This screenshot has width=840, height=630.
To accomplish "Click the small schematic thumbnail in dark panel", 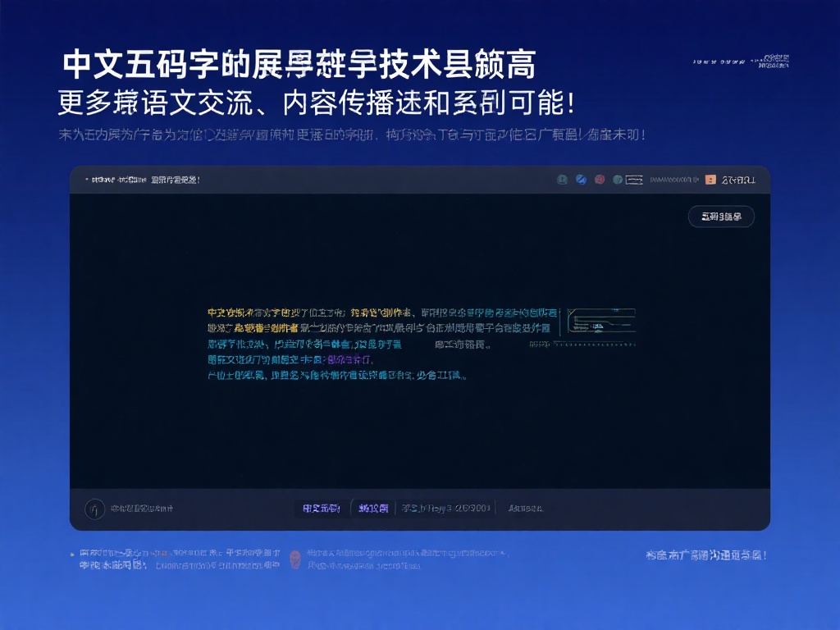I will [601, 322].
